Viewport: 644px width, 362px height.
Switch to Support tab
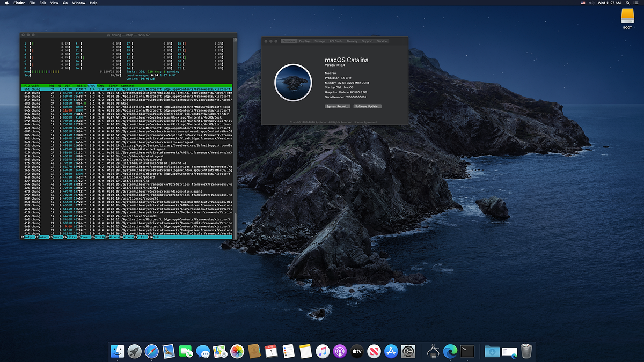coord(367,41)
